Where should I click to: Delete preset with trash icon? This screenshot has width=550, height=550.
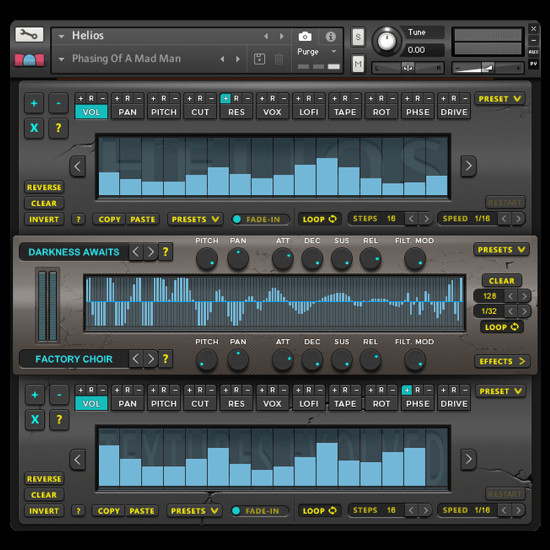[279, 59]
